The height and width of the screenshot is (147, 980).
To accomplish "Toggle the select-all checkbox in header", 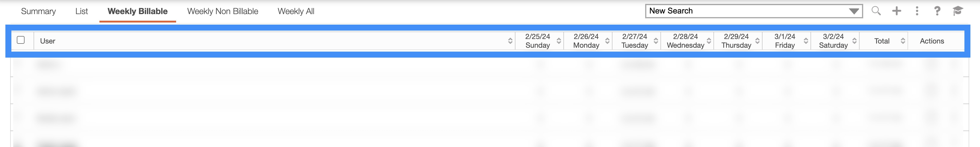I will click(x=21, y=40).
